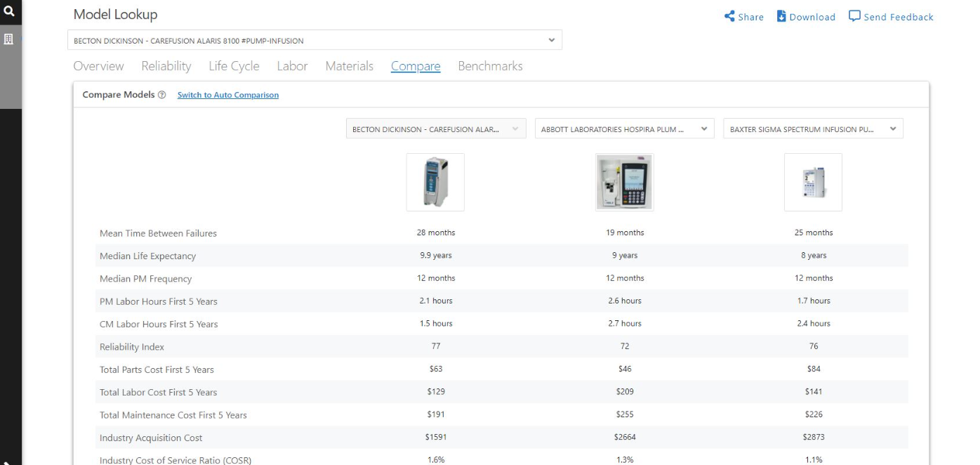Open the Becton Dickinson comparison dropdown
This screenshot has width=980, height=465.
click(x=436, y=129)
